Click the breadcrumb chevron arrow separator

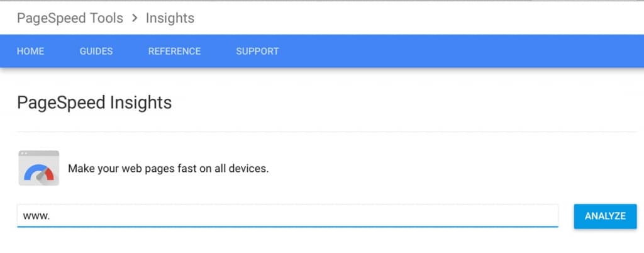135,18
